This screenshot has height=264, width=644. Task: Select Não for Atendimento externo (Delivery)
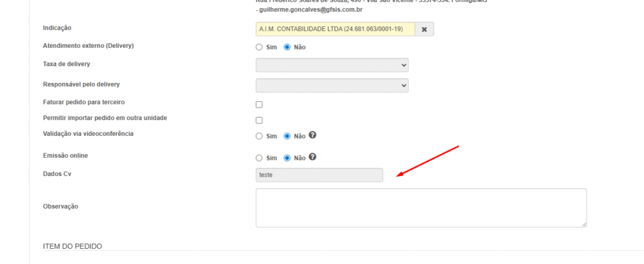(287, 47)
